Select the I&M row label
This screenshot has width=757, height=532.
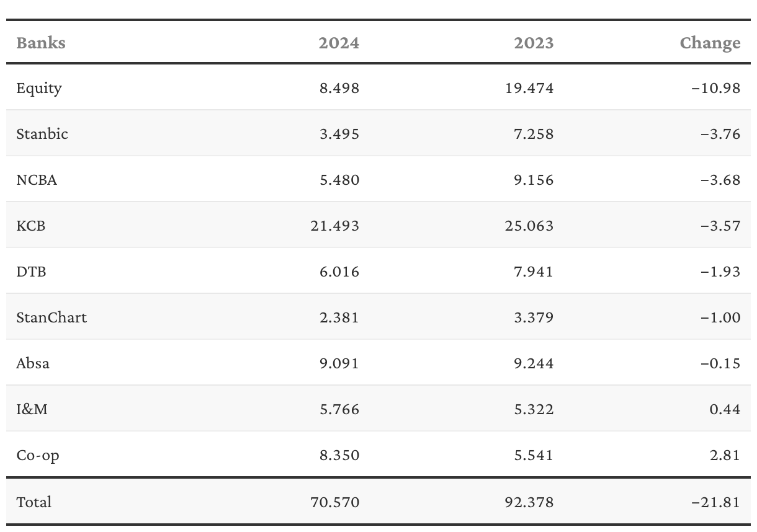32,409
